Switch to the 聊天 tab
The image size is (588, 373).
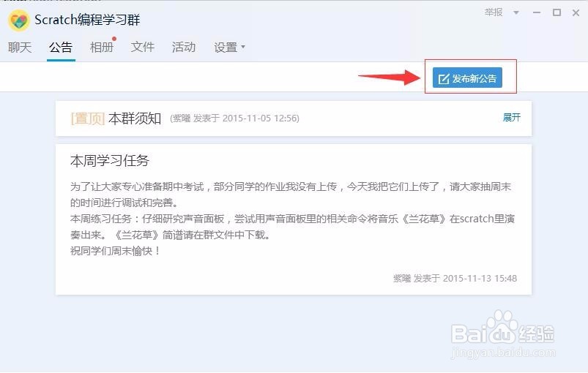coord(20,48)
